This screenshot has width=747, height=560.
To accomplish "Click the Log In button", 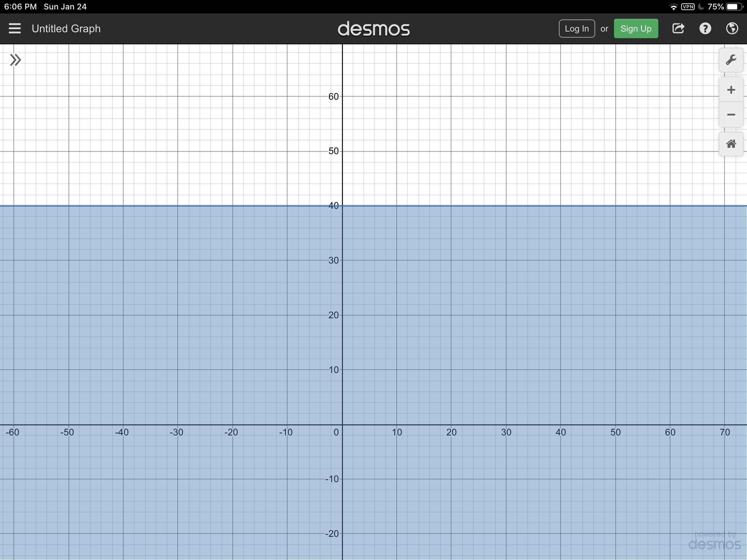I will (576, 28).
